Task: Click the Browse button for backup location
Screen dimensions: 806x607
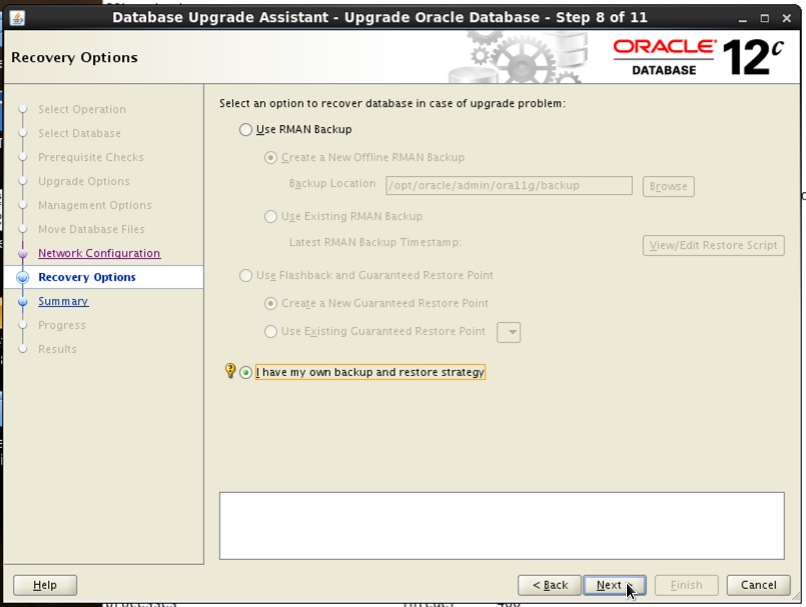Action: [668, 186]
